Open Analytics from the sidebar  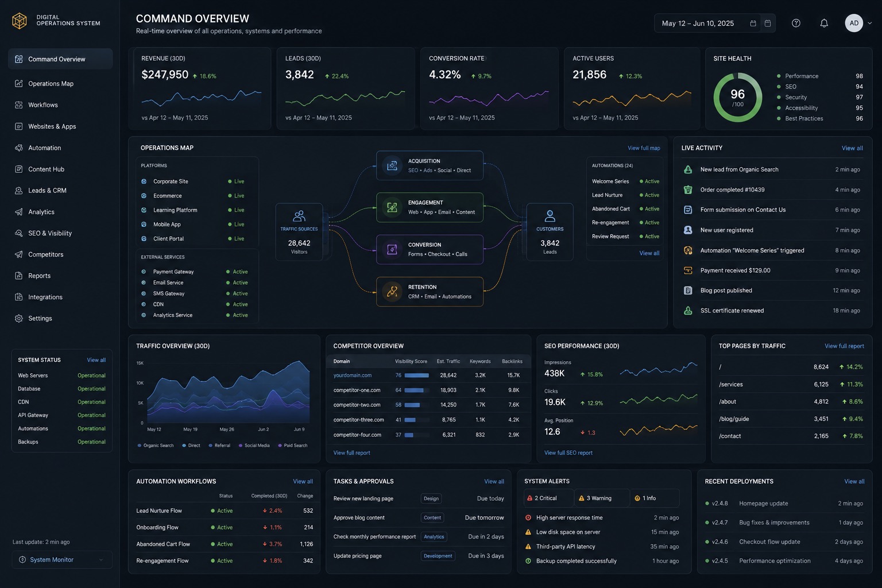[60, 212]
